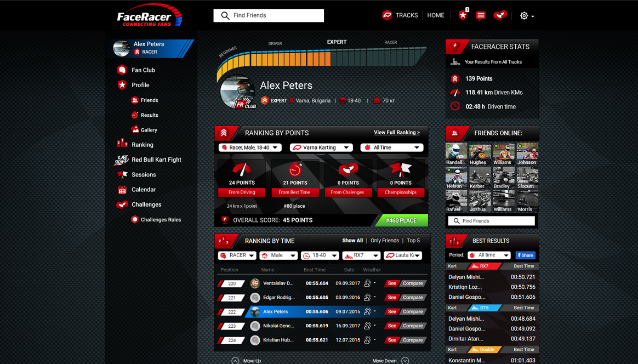The image size is (638, 364).
Task: Click the flags icon above Championships
Action: point(401,170)
